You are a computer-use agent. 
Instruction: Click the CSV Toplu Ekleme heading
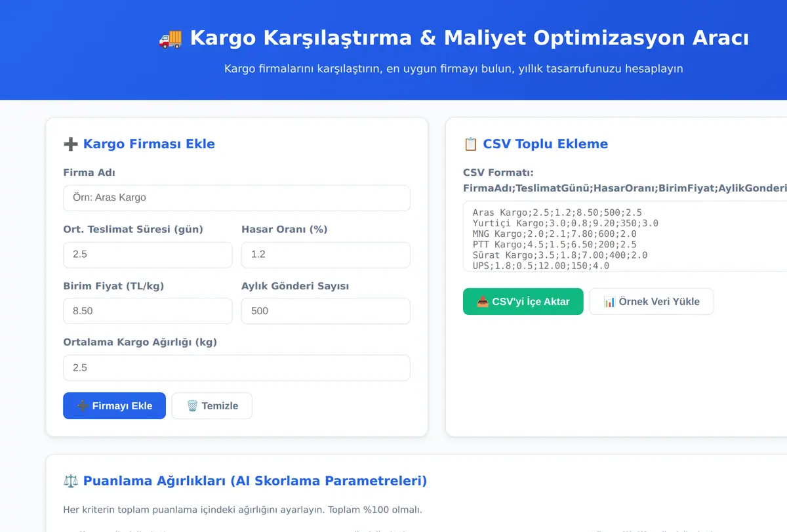coord(546,144)
